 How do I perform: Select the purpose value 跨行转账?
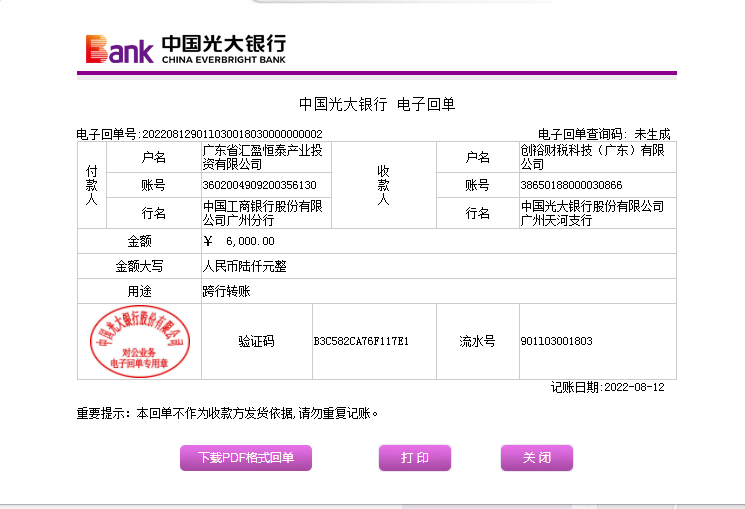226,291
